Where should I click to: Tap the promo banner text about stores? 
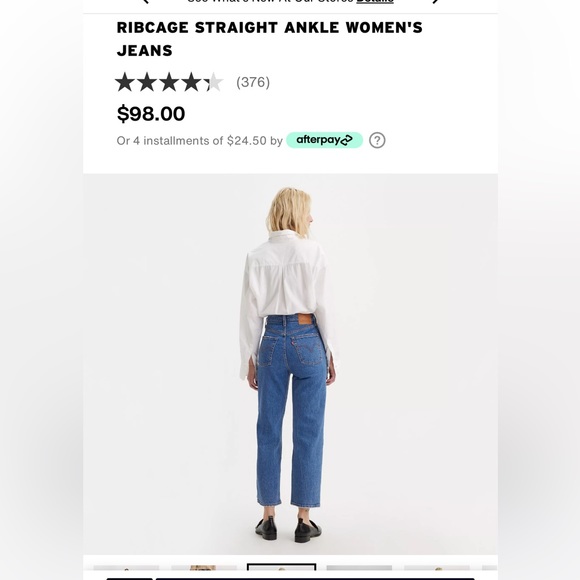270,1
